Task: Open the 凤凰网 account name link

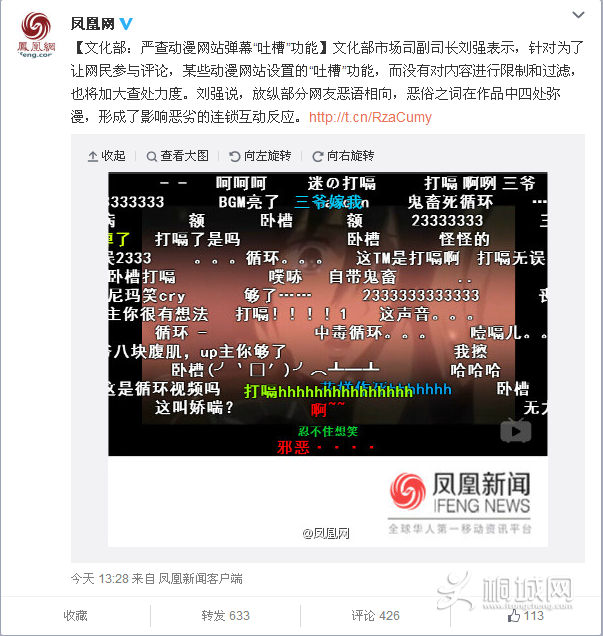Action: click(x=93, y=24)
